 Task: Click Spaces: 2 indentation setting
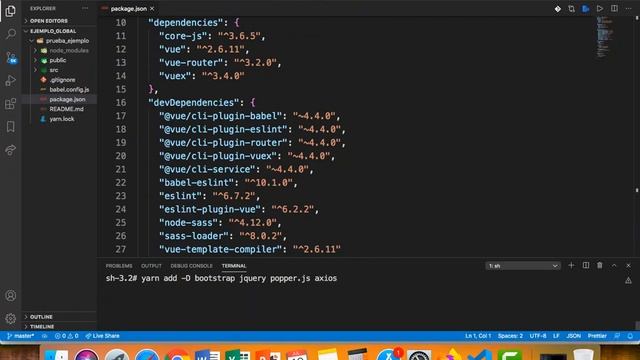(x=510, y=336)
